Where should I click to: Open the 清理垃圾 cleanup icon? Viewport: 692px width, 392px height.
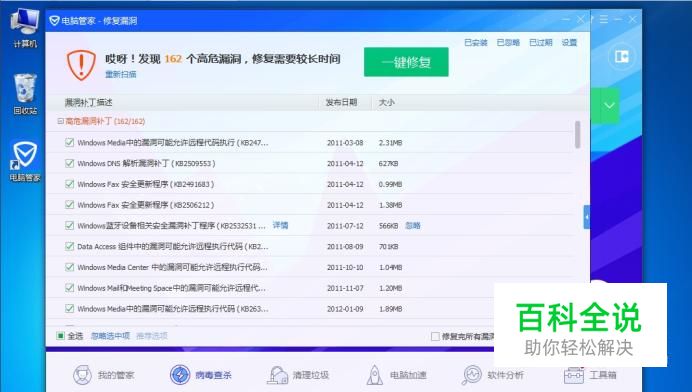277,375
